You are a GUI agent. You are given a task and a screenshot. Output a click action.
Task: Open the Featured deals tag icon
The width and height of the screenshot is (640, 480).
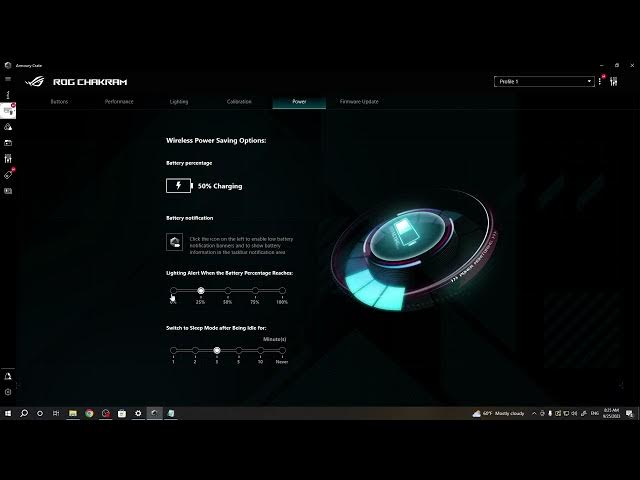[x=9, y=174]
